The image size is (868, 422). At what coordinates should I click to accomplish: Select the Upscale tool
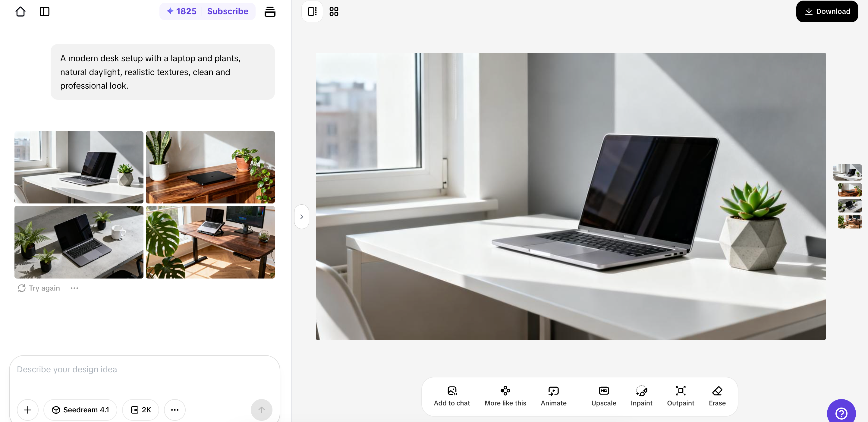click(x=603, y=396)
